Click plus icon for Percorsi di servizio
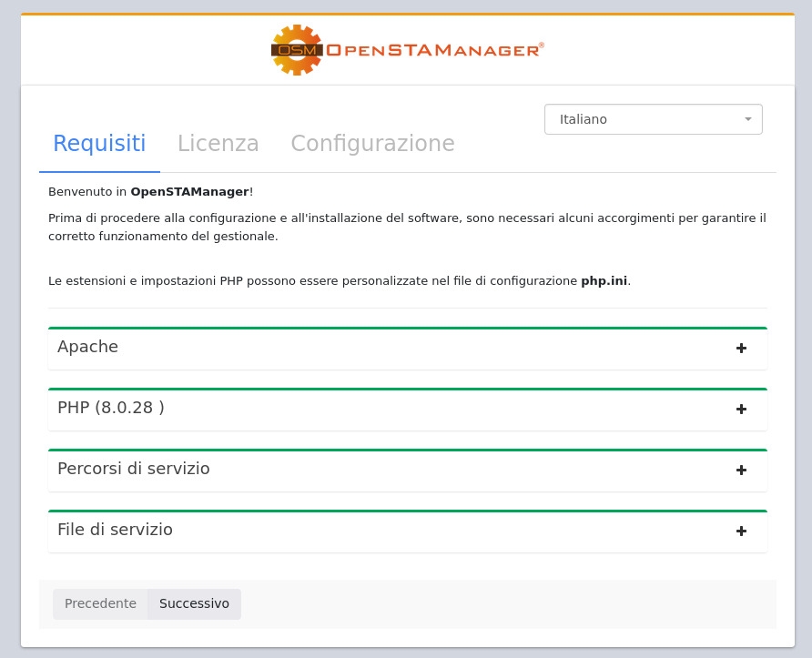This screenshot has height=658, width=812. [x=741, y=471]
